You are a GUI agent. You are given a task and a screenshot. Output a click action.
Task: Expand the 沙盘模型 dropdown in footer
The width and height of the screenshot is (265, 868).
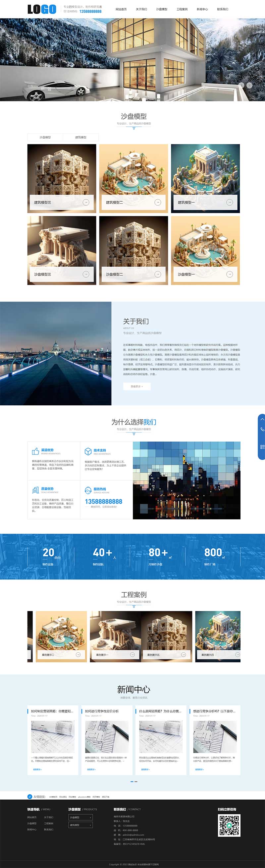[x=80, y=817]
